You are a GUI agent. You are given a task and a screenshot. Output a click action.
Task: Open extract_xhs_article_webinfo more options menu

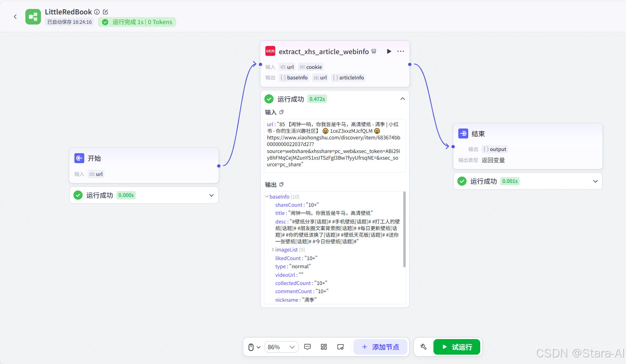[x=401, y=51]
